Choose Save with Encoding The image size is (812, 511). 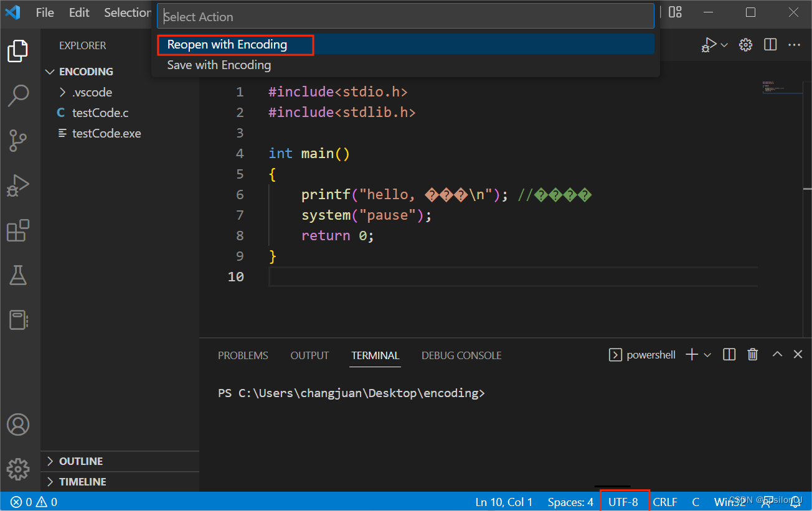tap(405, 65)
